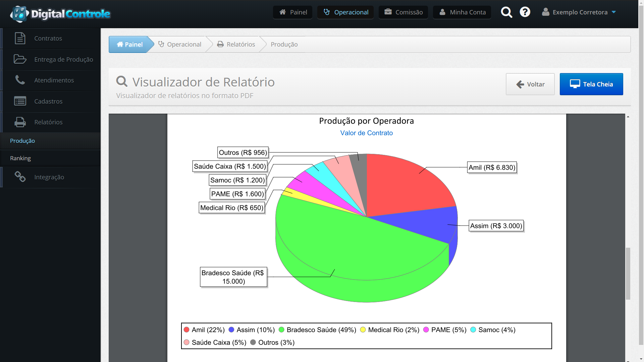Click the Relatórios printer icon in sidebar
Screen dimensions: 644x362
coord(20,122)
